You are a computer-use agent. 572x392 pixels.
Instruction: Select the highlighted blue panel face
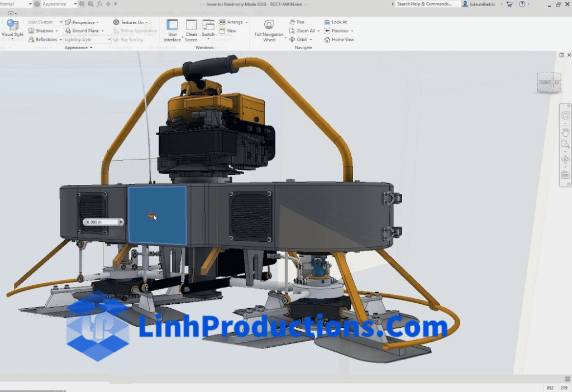[158, 215]
